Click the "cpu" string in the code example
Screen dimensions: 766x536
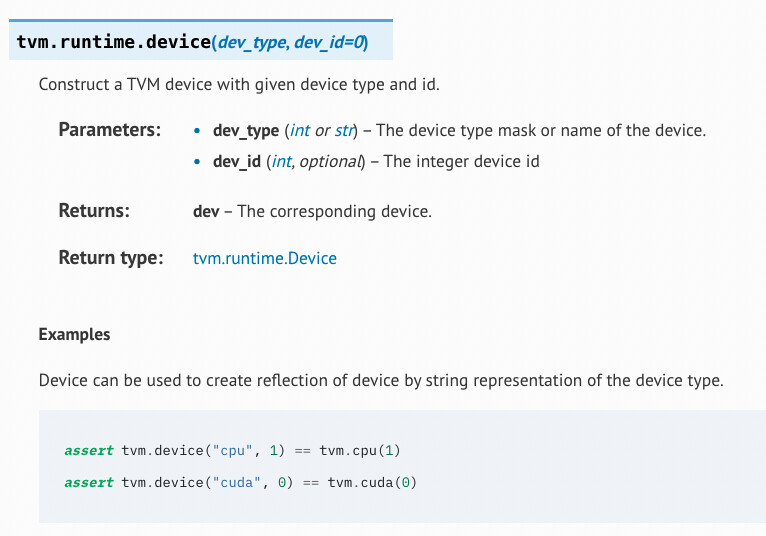coord(233,450)
